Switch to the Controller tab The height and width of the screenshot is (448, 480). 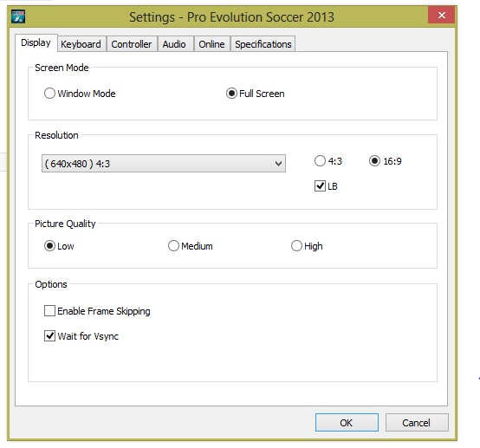132,44
